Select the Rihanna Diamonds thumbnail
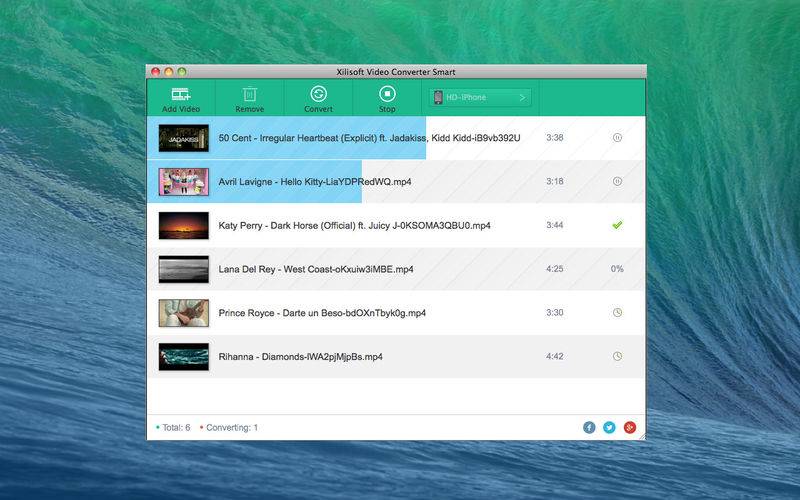The image size is (800, 500). 184,357
